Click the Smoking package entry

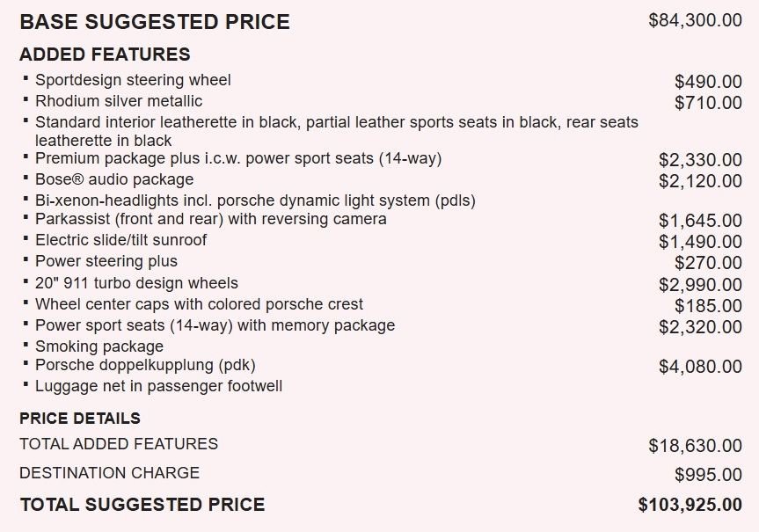(x=99, y=346)
